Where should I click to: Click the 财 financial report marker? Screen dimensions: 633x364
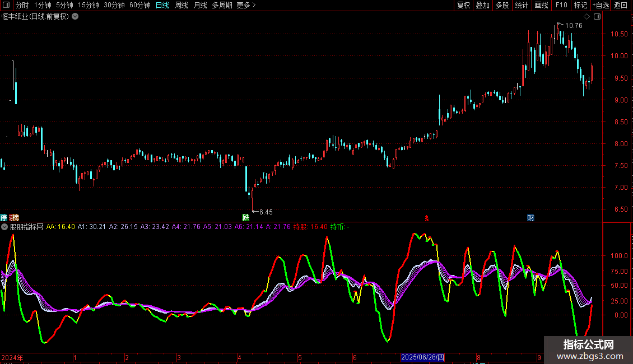coord(530,218)
